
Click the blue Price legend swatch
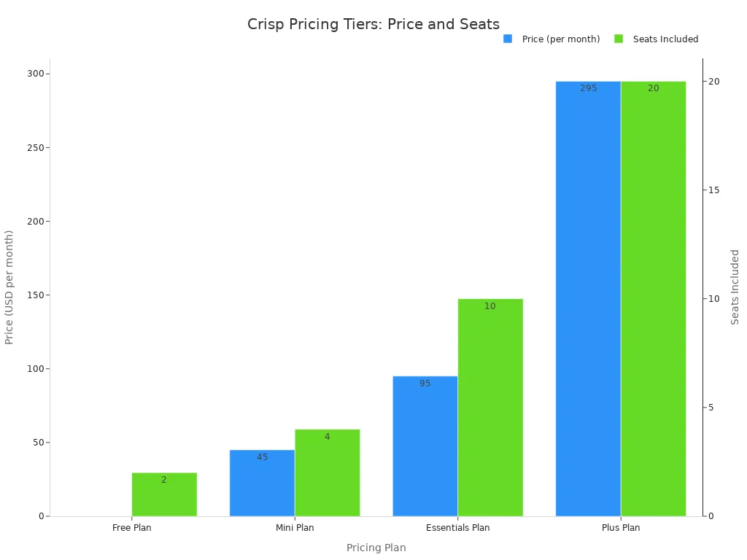(x=508, y=39)
